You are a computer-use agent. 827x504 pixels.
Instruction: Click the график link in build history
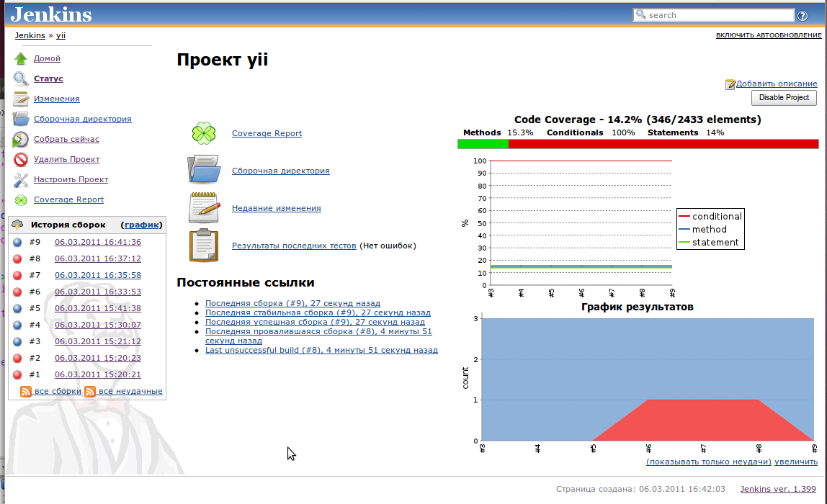coord(141,225)
